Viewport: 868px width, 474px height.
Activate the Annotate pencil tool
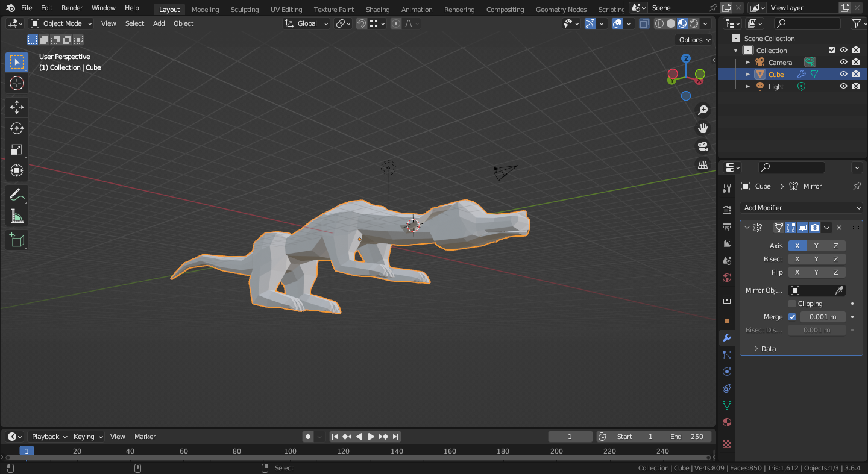17,195
